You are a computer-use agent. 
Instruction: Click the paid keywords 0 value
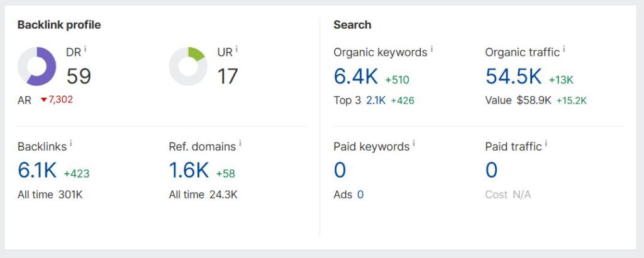click(x=340, y=170)
